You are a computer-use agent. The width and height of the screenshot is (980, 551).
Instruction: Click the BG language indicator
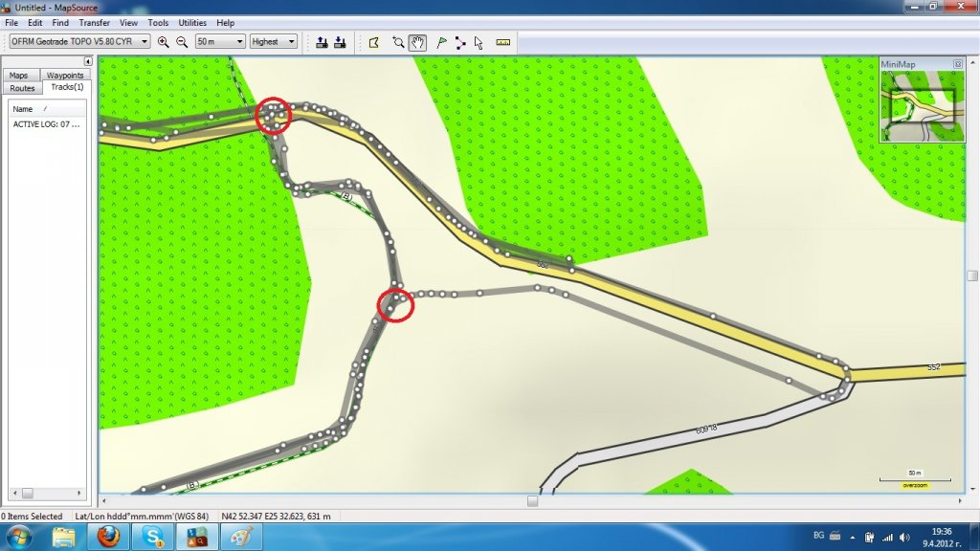click(x=819, y=536)
